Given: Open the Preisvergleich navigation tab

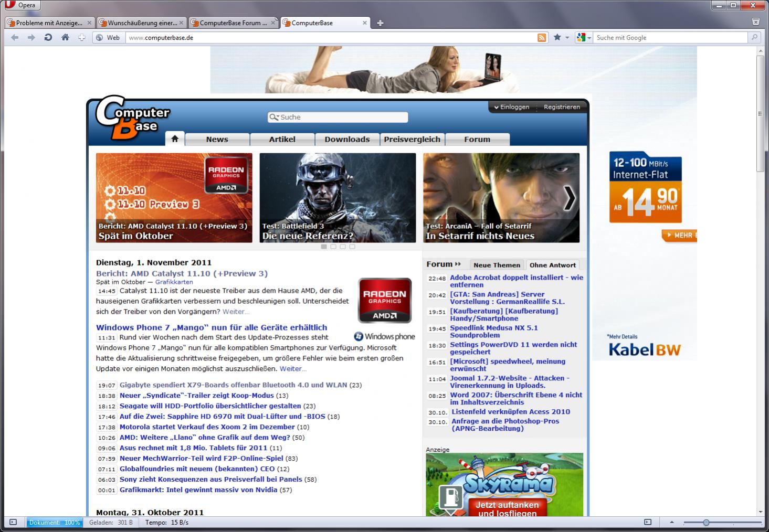Looking at the screenshot, I should [x=413, y=140].
